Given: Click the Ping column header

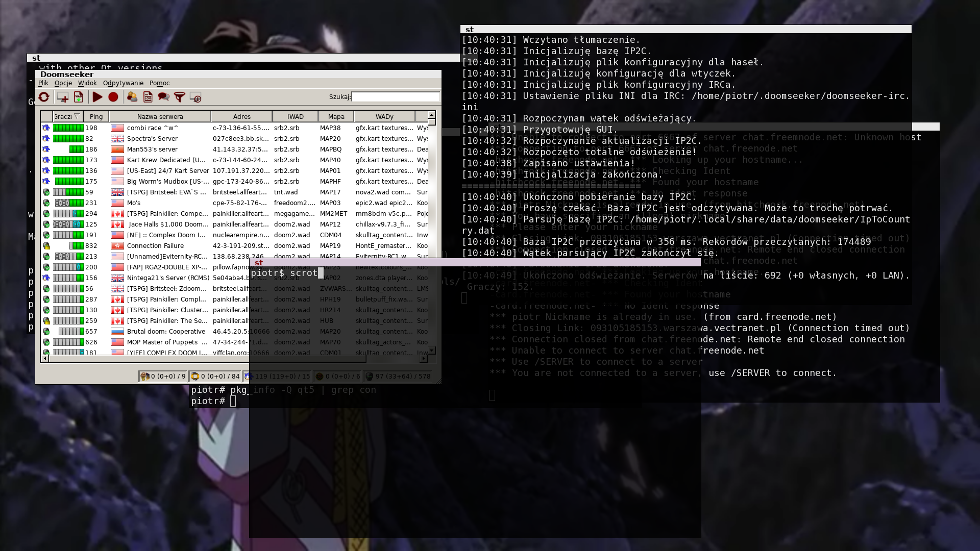Looking at the screenshot, I should (96, 117).
